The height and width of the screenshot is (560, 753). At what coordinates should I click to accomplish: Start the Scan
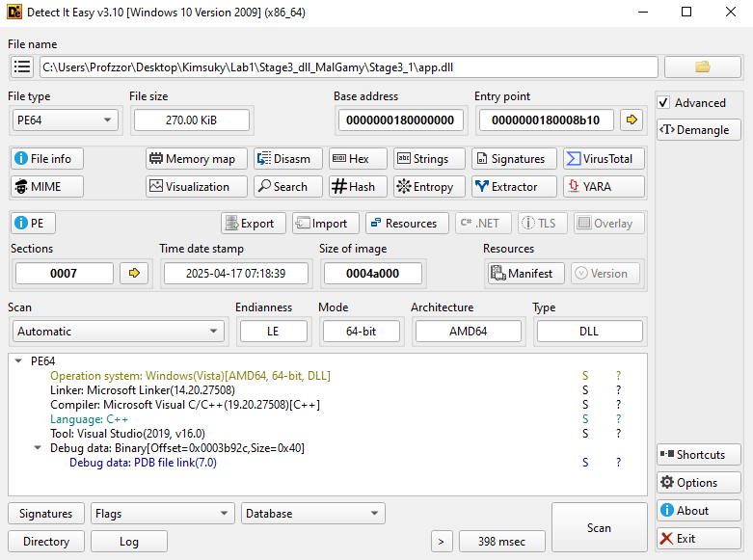[599, 527]
